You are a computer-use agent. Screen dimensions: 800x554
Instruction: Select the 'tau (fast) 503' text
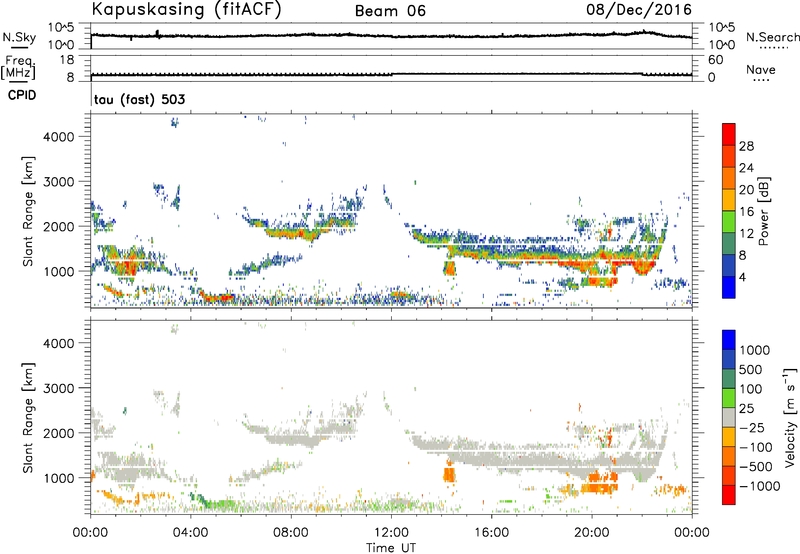point(139,99)
